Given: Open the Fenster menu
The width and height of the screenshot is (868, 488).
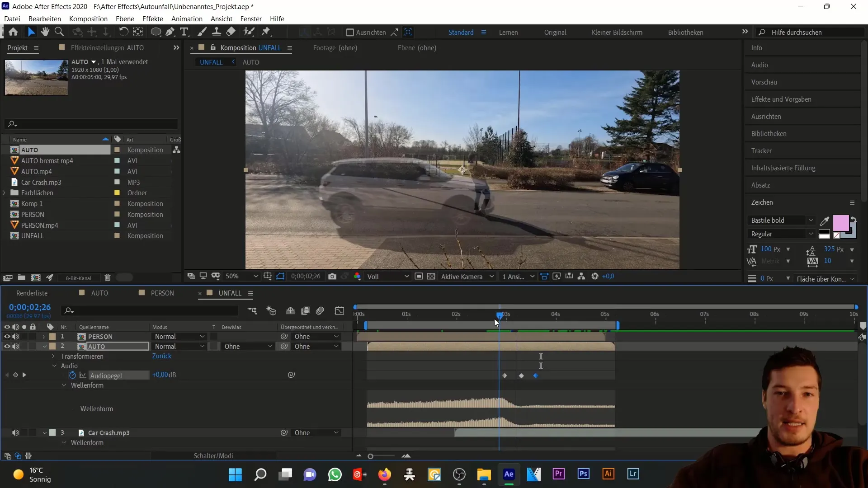Looking at the screenshot, I should 251,19.
